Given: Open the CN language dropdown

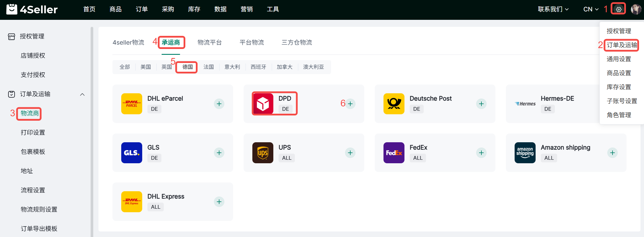Looking at the screenshot, I should [x=591, y=9].
